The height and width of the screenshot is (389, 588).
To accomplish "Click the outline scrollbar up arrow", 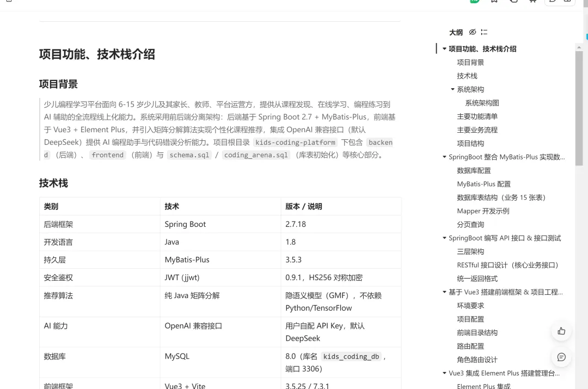I will [579, 47].
